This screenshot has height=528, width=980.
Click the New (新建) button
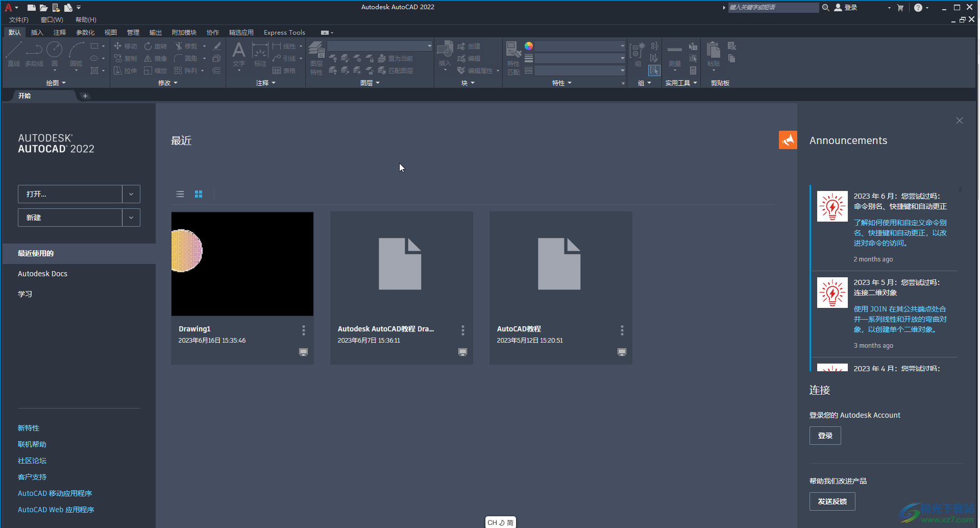70,218
